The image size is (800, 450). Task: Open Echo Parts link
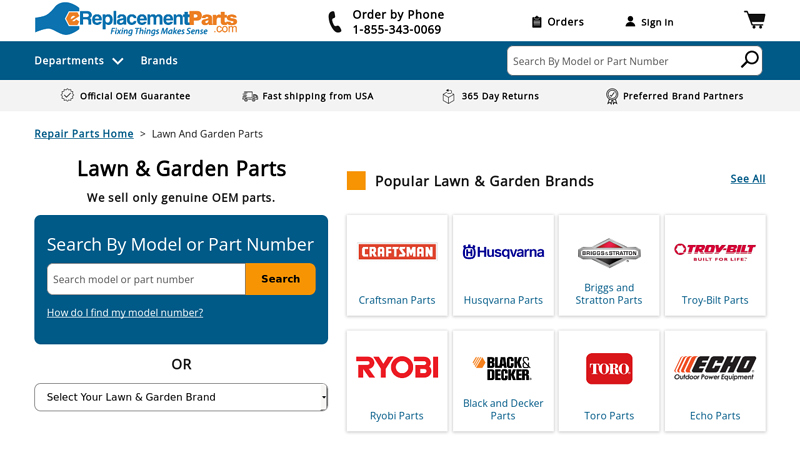715,416
